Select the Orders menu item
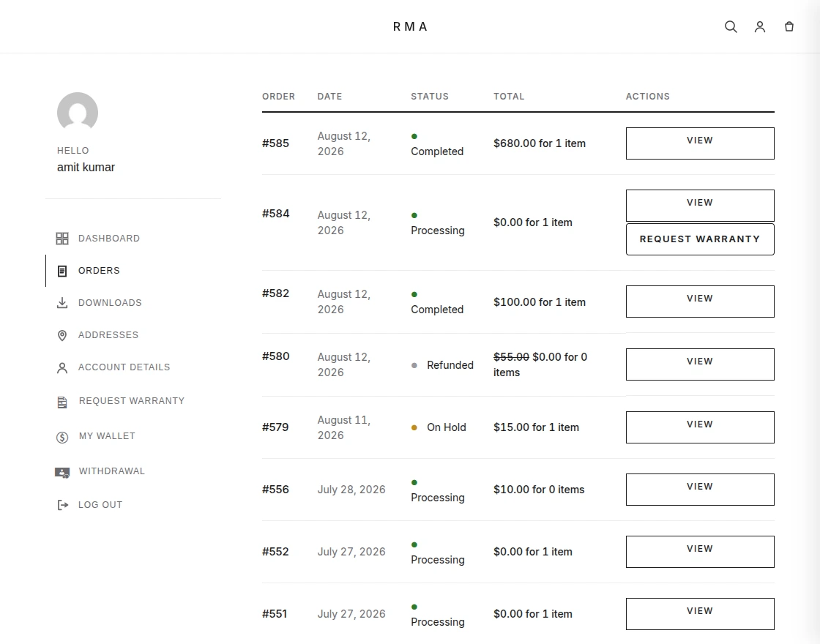Image resolution: width=820 pixels, height=644 pixels. point(99,271)
